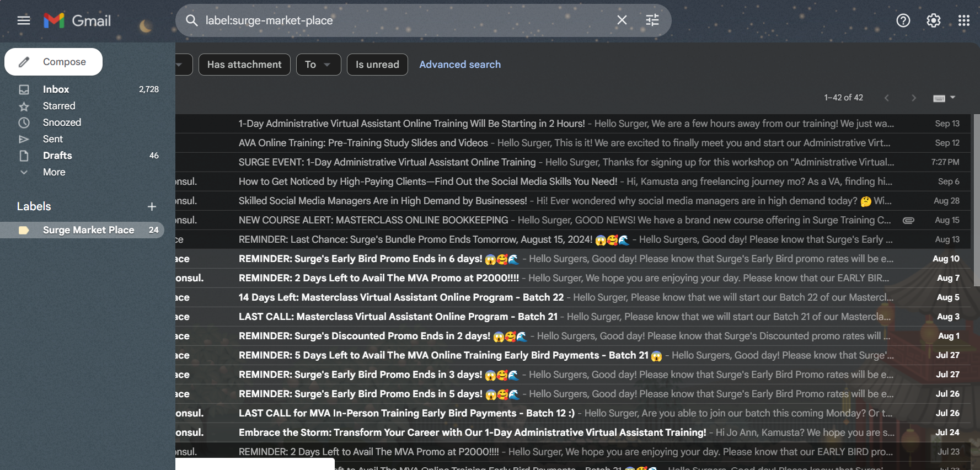Create a new label with plus icon
Image resolution: width=980 pixels, height=470 pixels.
coord(152,206)
